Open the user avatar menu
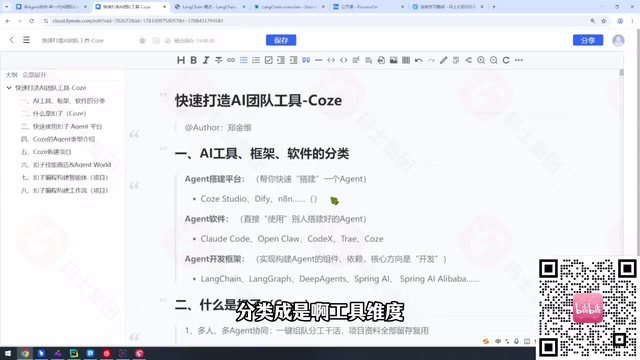The height and width of the screenshot is (360, 640). point(618,40)
